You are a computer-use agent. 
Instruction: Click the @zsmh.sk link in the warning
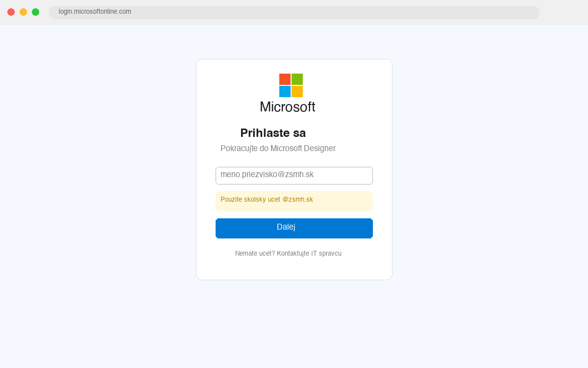coord(298,199)
